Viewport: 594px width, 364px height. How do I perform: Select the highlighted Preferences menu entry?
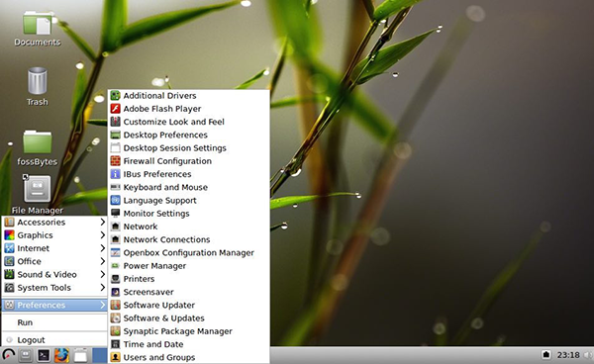point(54,305)
